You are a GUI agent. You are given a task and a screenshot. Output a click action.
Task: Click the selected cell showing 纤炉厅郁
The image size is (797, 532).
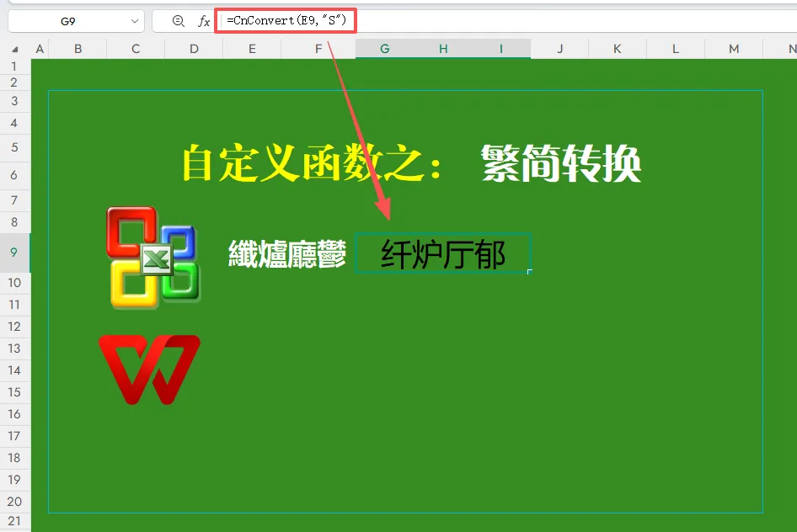point(442,253)
